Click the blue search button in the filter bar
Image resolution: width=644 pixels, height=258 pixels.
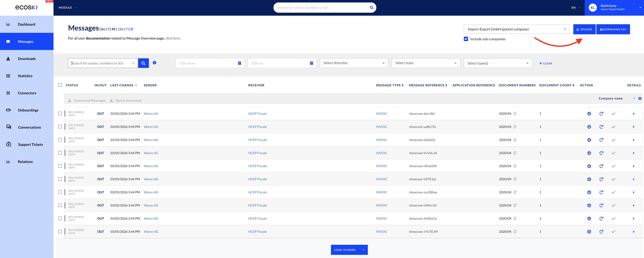coord(143,63)
